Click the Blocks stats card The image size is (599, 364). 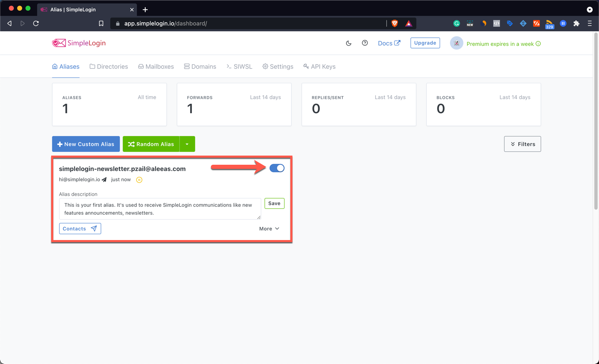point(484,104)
